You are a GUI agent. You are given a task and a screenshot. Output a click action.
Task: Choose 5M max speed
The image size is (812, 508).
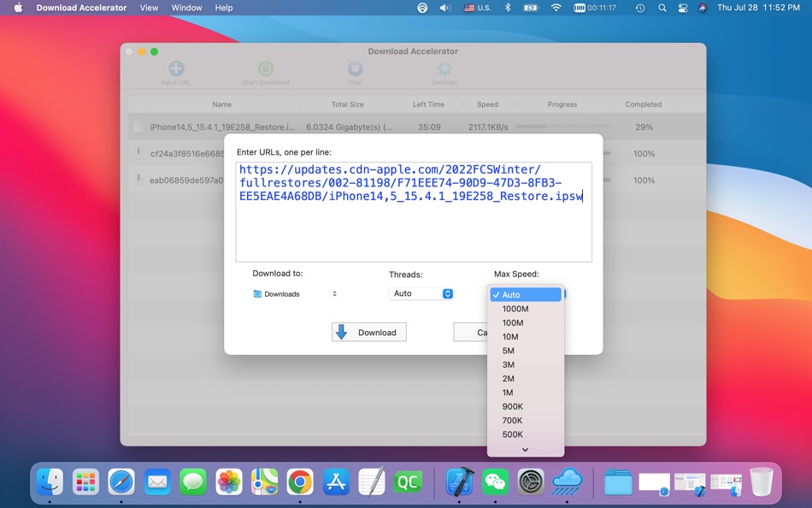coord(526,351)
